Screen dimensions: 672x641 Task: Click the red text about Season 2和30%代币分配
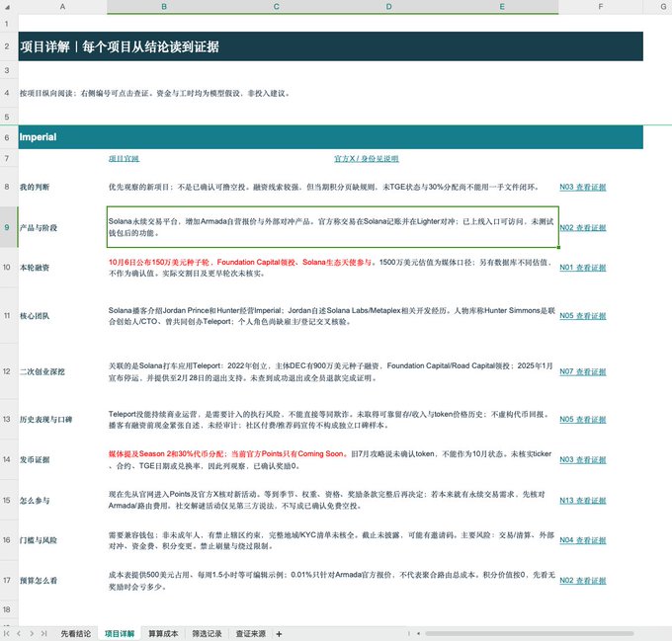pyautogui.click(x=226, y=454)
